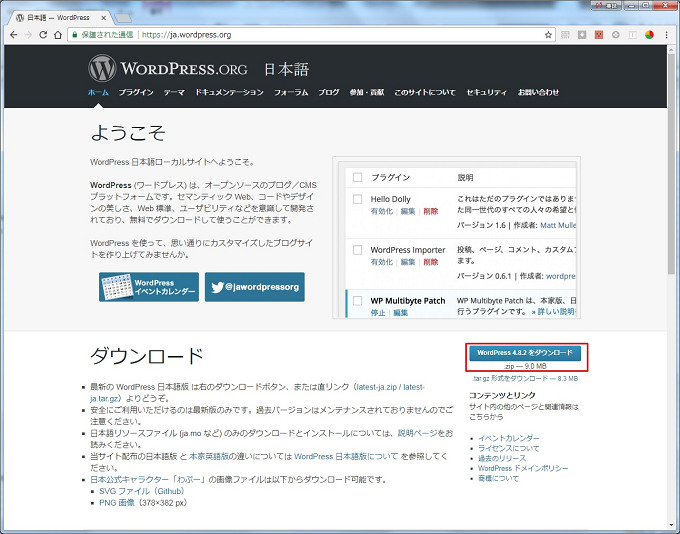Click 編集 under Hello Dolly
The width and height of the screenshot is (680, 534).
(408, 211)
